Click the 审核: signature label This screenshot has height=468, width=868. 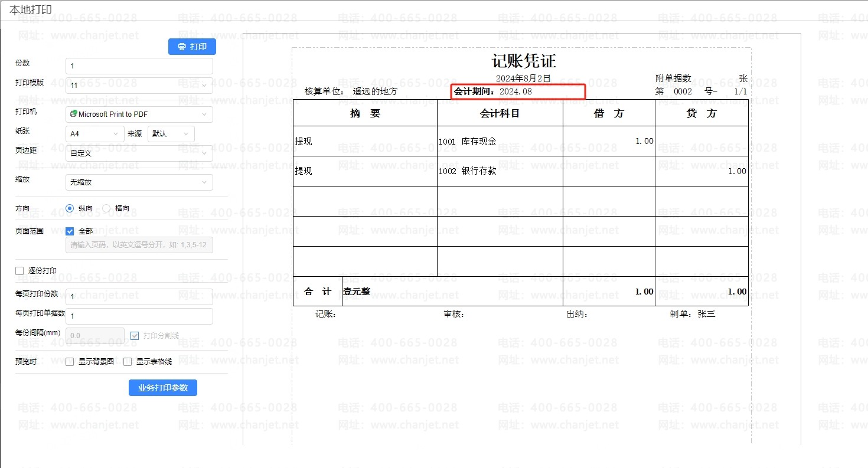[x=454, y=314]
